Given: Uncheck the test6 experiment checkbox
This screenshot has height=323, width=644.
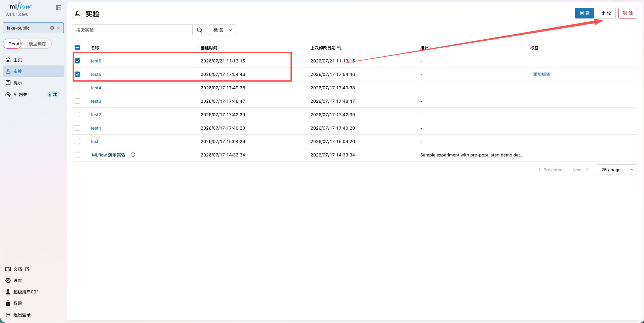Looking at the screenshot, I should 77,61.
